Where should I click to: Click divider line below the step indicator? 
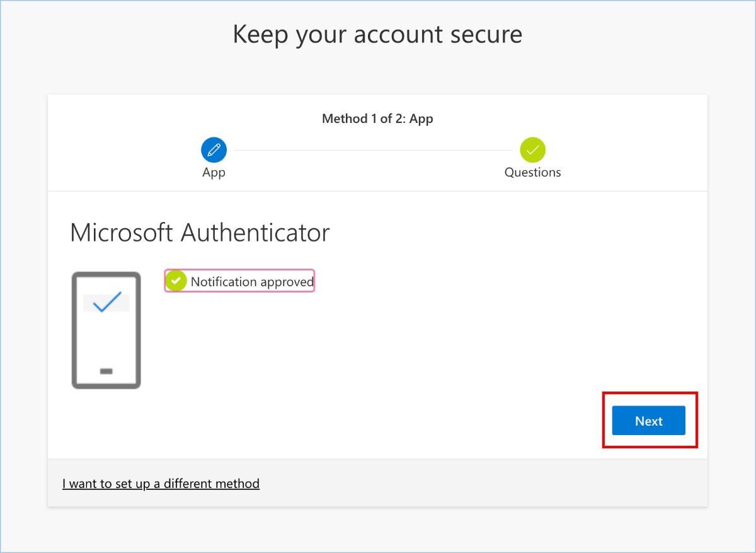(377, 191)
